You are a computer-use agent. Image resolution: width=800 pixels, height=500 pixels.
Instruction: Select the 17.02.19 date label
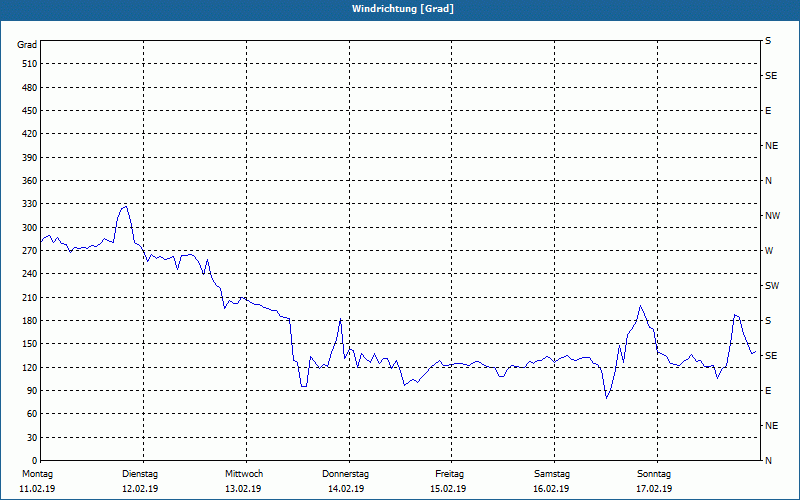(x=654, y=489)
